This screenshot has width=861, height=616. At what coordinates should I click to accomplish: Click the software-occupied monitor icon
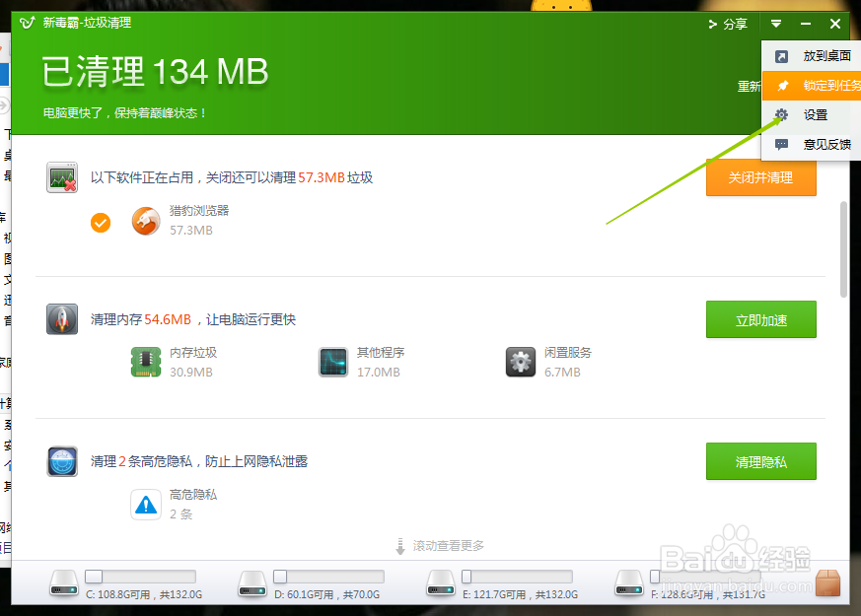(x=62, y=177)
